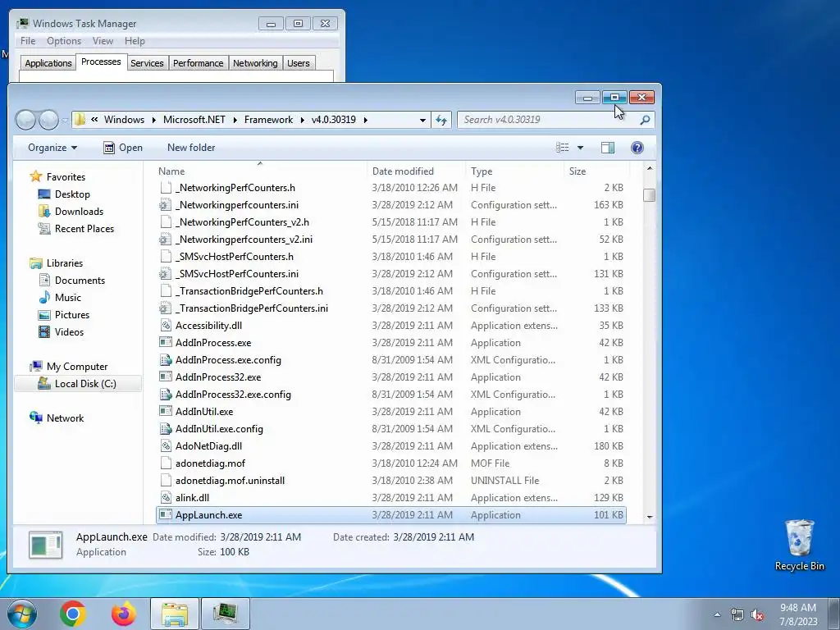This screenshot has height=630, width=840.
Task: Click the _Networkingperfcounters.ini file icon
Action: pyautogui.click(x=166, y=204)
